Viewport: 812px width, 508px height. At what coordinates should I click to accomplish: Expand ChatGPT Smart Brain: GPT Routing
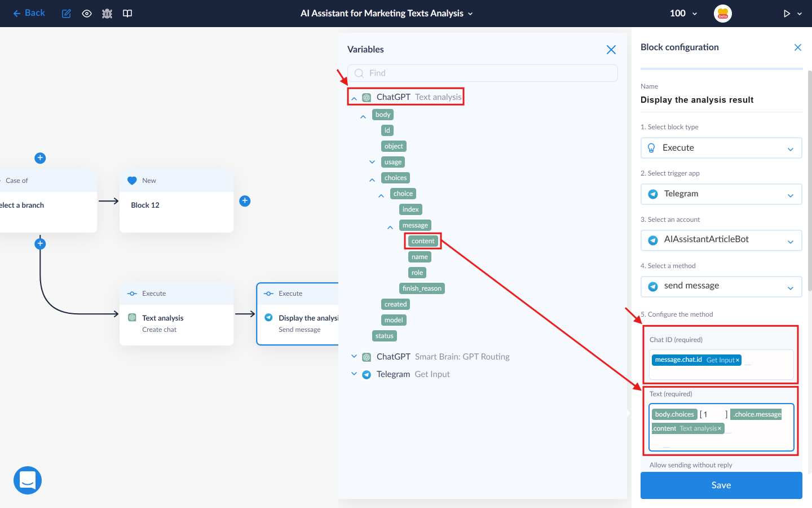(x=354, y=356)
